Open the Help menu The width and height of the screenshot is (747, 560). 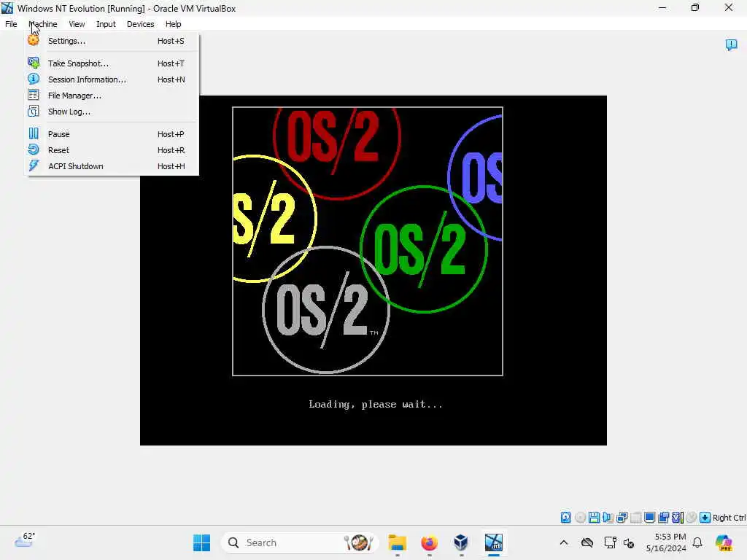[174, 24]
